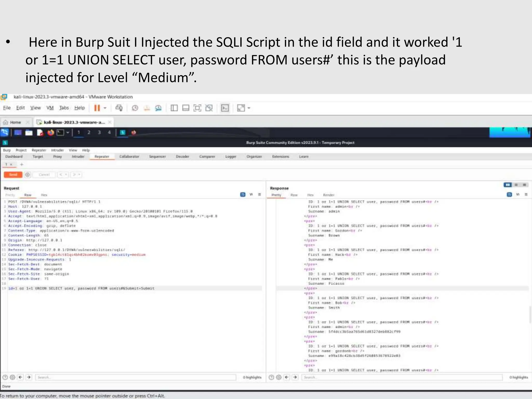The height and width of the screenshot is (399, 532).
Task: Click the Response pane vertical scrollbar
Action: [530, 315]
